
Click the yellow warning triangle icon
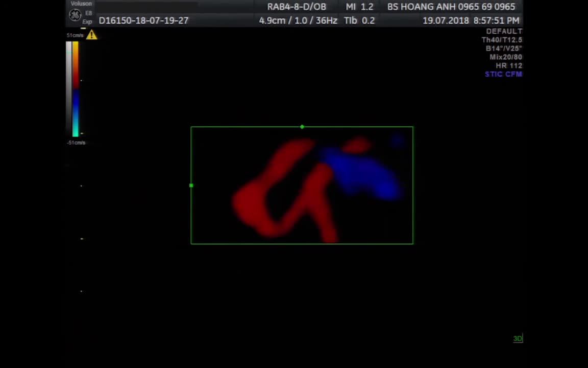point(91,35)
